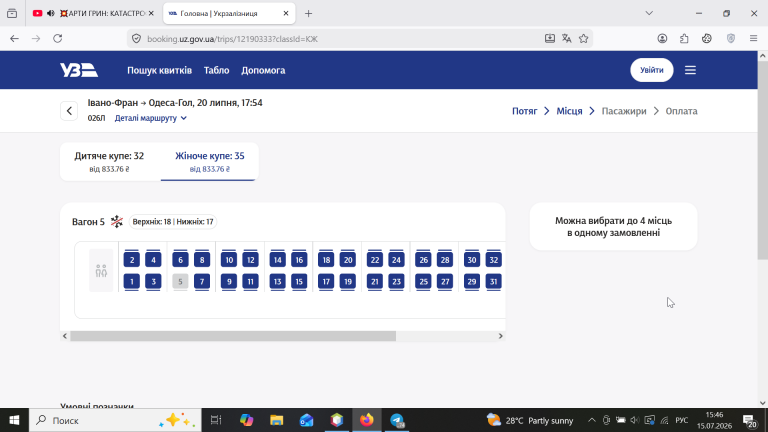
Task: Open the Extensions puzzle icon
Action: pyautogui.click(x=684, y=39)
